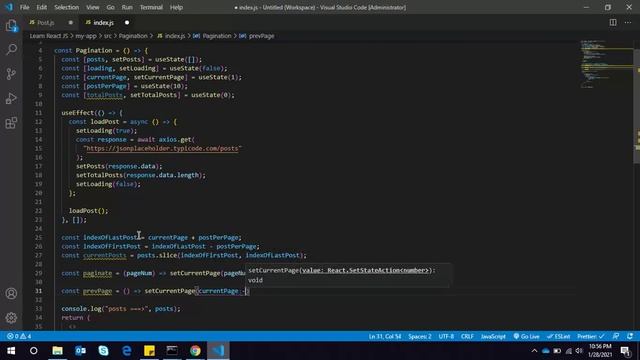640x360 pixels.
Task: Open the Selection menu
Action: pyautogui.click(x=67, y=7)
